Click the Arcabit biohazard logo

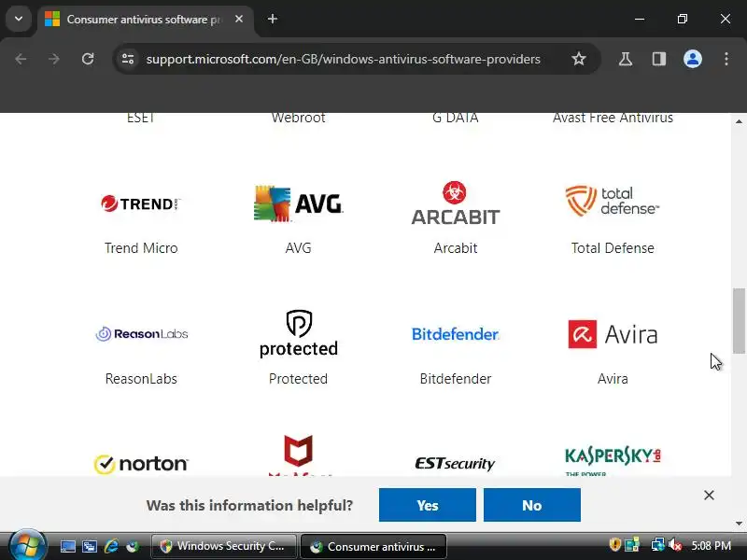click(x=456, y=203)
